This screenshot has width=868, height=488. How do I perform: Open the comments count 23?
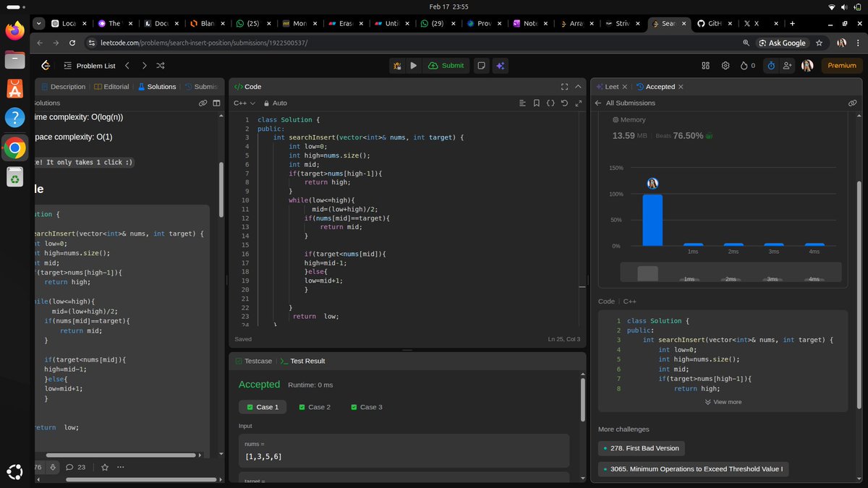point(76,467)
